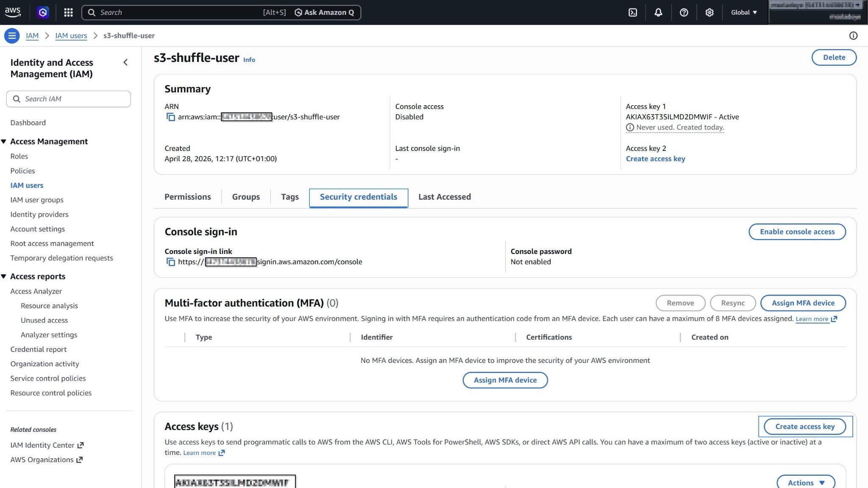Click the Ask Amazon Q button
Viewport: 868px width, 488px height.
[324, 12]
